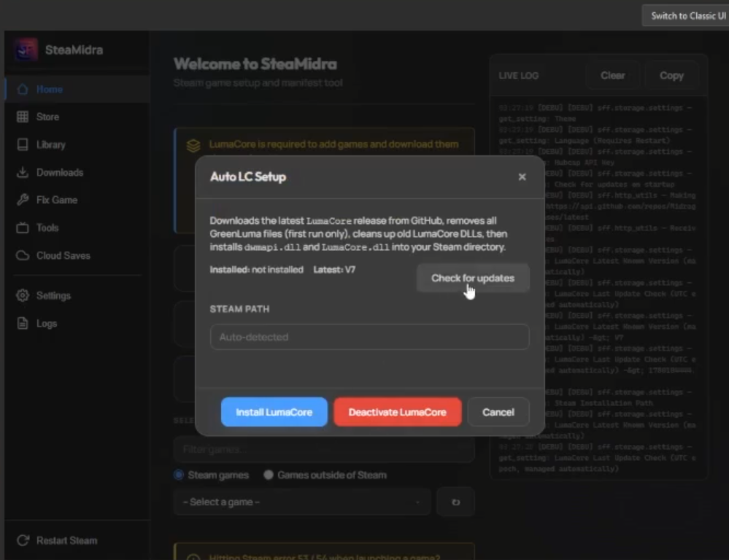Click the Restart Steam circular arrow icon

pyautogui.click(x=23, y=540)
